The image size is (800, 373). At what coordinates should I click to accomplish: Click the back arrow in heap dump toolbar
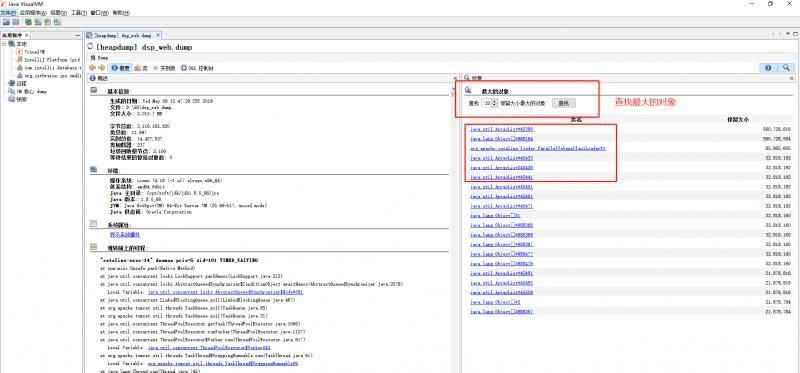(92, 68)
